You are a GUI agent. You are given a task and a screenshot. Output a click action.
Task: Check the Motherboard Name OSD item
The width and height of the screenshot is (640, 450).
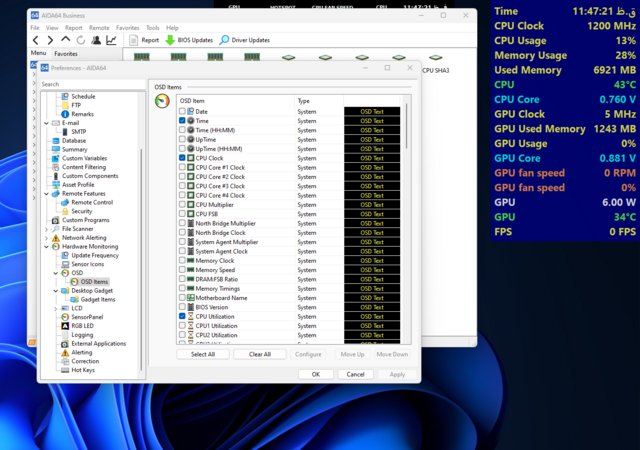[182, 297]
